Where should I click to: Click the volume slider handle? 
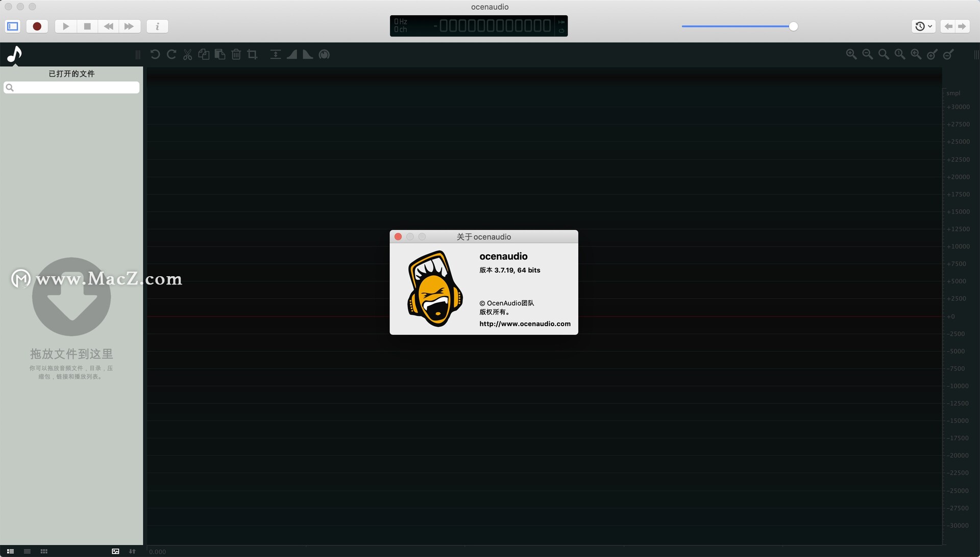pos(793,27)
